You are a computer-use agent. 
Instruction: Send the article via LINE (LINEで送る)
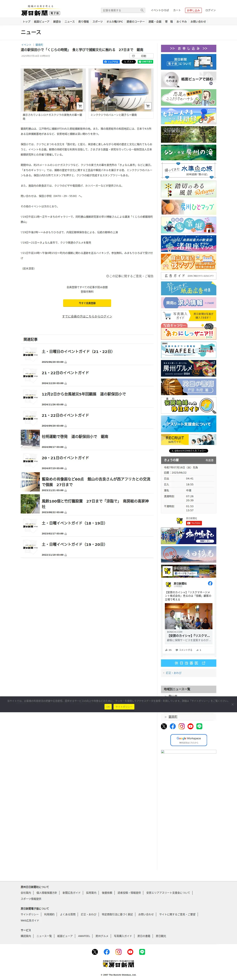click(x=145, y=62)
